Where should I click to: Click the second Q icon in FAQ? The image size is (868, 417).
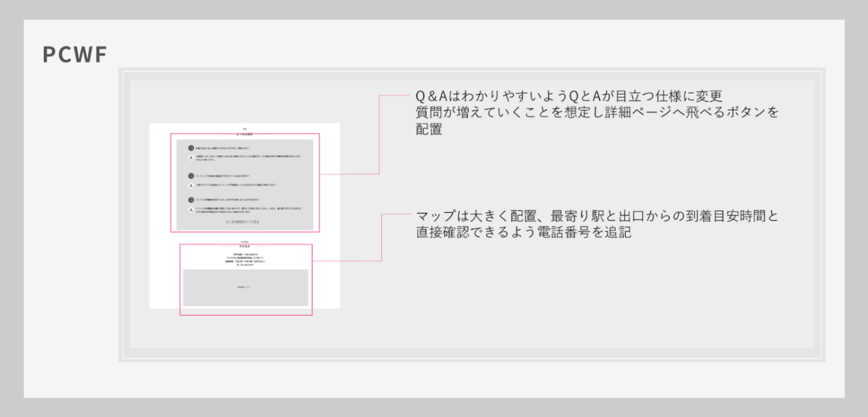tap(191, 176)
